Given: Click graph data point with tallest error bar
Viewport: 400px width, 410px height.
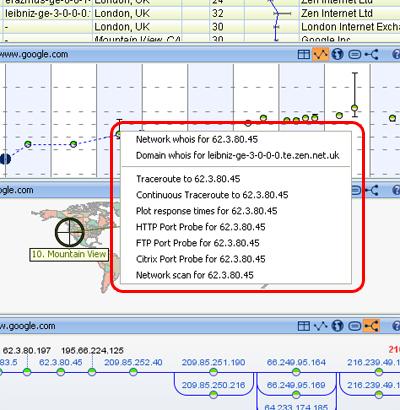Looking at the screenshot, I should coord(355,108).
